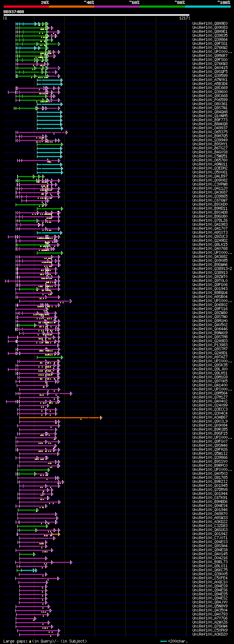Click the UniRef100_Q9M6R7 label
234x644 pixels.
click(210, 56)
